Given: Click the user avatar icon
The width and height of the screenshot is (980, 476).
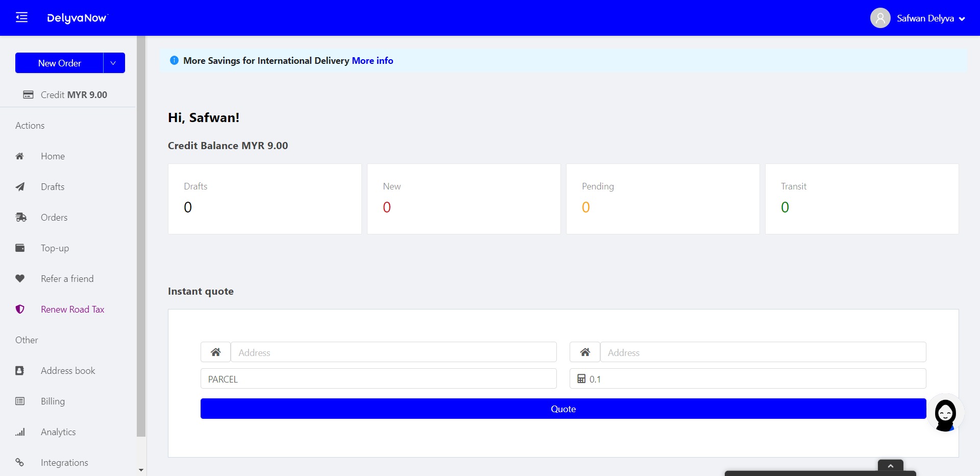Looking at the screenshot, I should [880, 18].
